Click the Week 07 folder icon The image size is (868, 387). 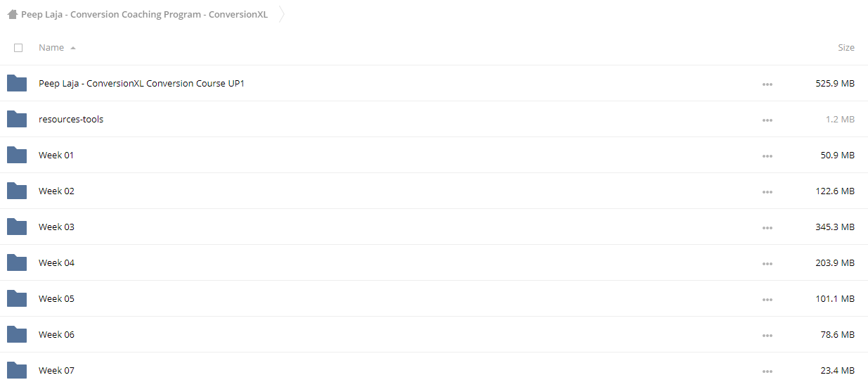[17, 370]
